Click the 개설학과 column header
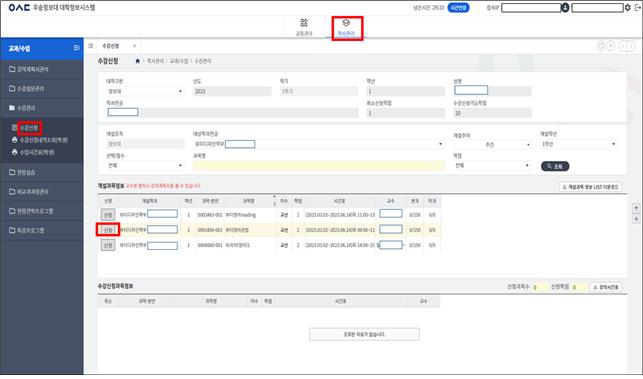 point(150,201)
